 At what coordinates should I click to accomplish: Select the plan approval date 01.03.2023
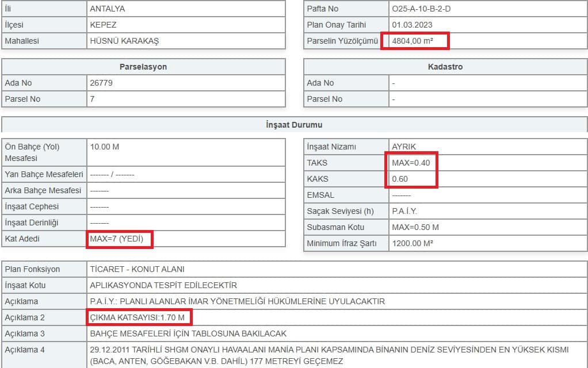click(412, 25)
